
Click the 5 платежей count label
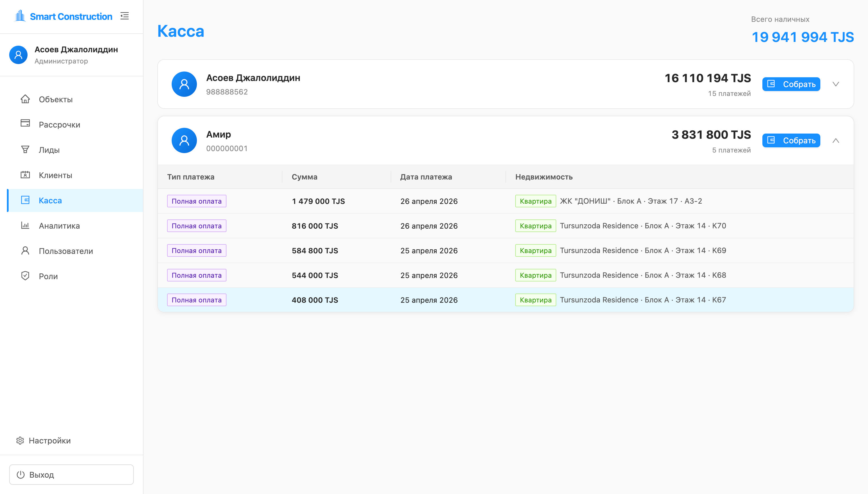pyautogui.click(x=731, y=150)
